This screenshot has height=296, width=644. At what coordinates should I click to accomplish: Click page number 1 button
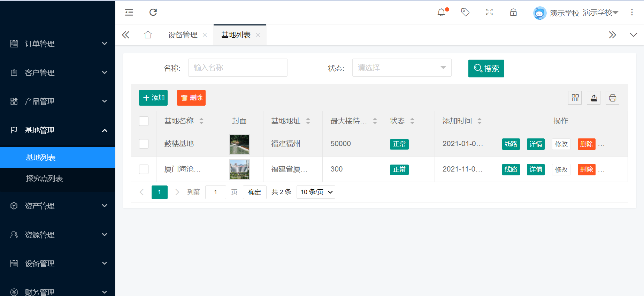[160, 192]
